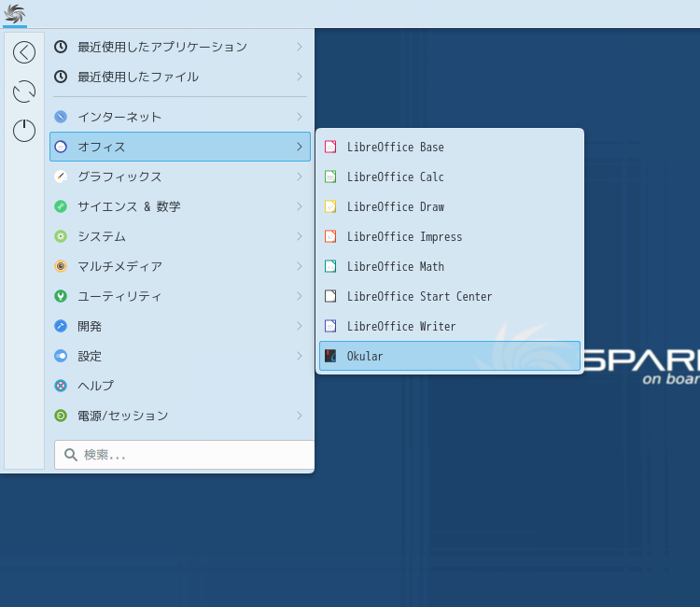Click the LibreOffice Impress icon
The width and height of the screenshot is (700, 607).
(330, 236)
